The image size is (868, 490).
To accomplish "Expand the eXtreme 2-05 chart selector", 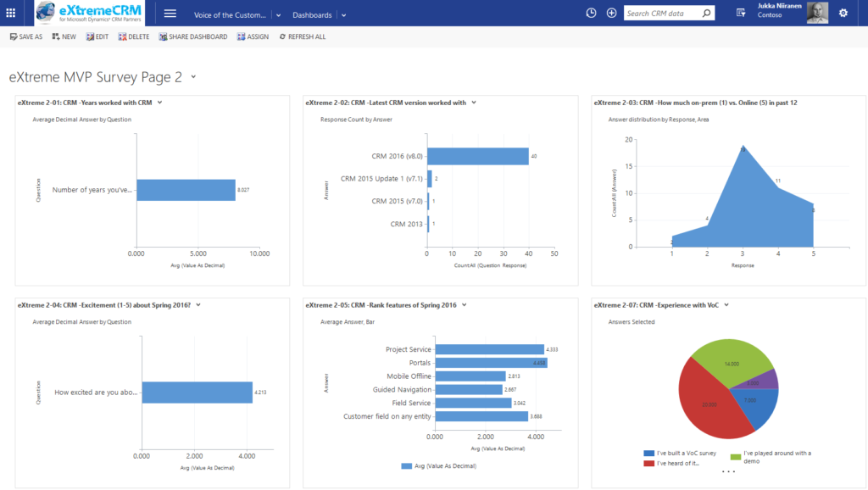I will [x=465, y=305].
